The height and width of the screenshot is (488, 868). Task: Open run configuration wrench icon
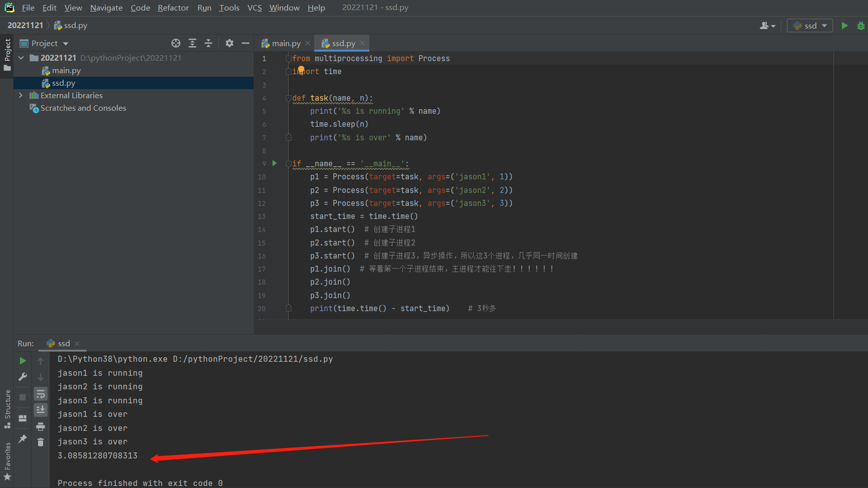click(x=23, y=377)
